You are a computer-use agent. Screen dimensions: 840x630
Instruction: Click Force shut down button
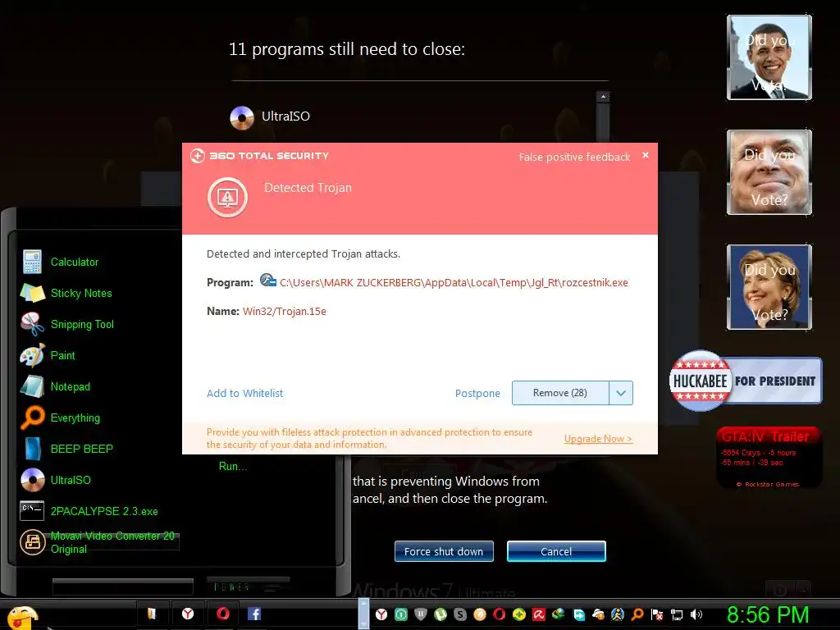[444, 551]
